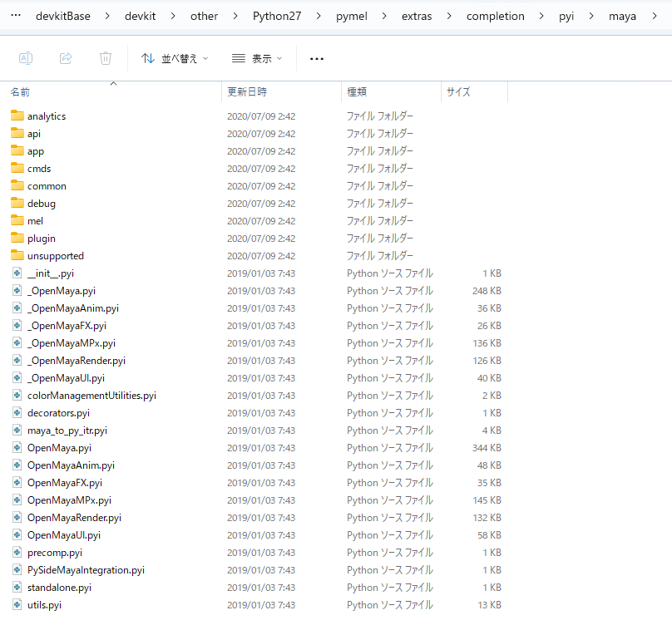The height and width of the screenshot is (625, 672).
Task: Select the standalone.pyi file
Action: pyautogui.click(x=59, y=588)
